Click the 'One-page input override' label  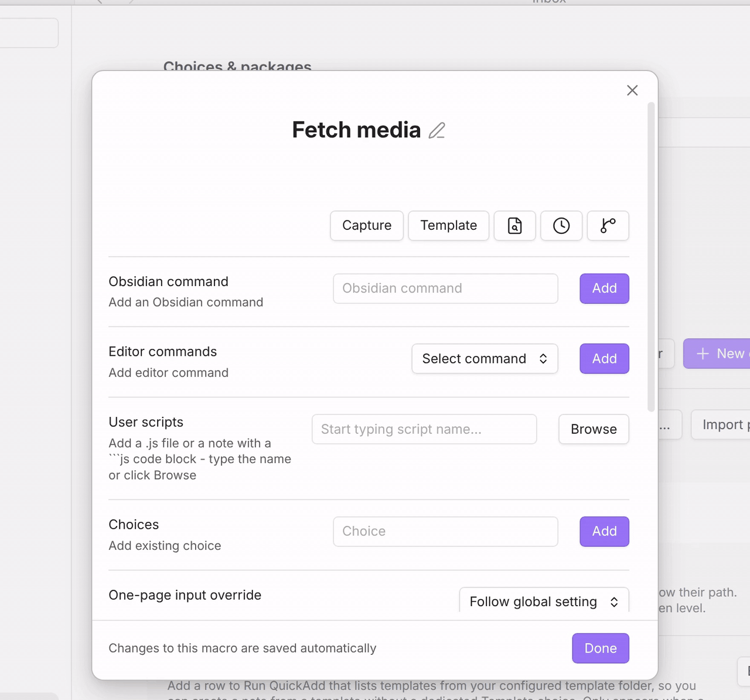[x=185, y=595]
